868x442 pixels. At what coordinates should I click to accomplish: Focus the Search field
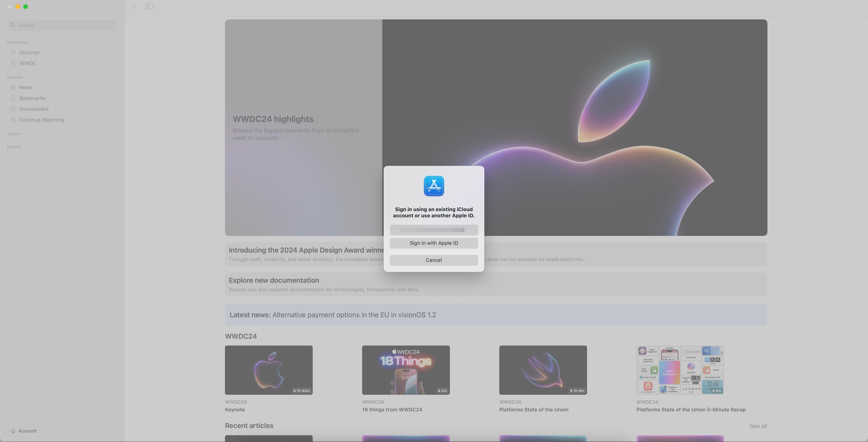tap(62, 25)
